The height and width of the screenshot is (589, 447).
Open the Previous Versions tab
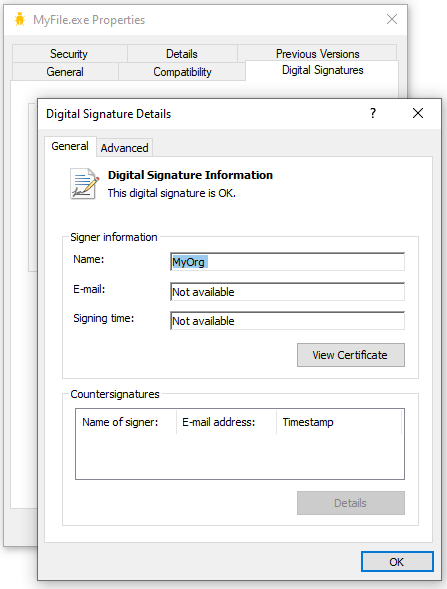(317, 54)
